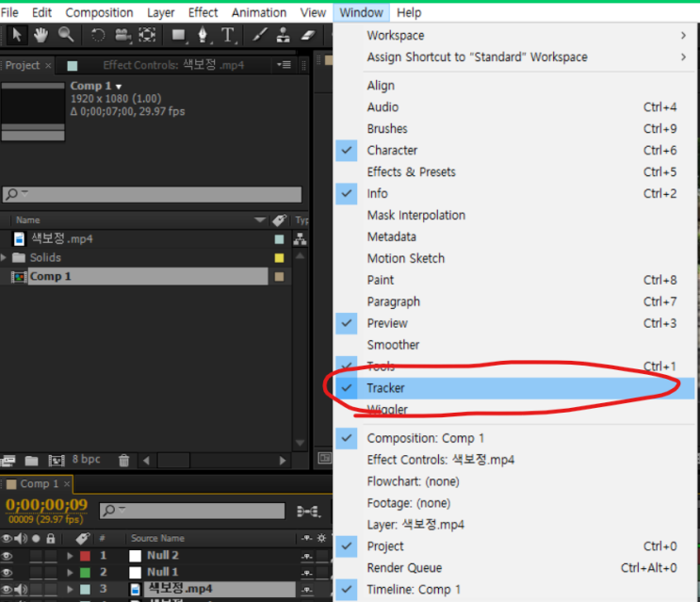The width and height of the screenshot is (700, 602).
Task: Toggle the Timeline: Comp 1 menu entry
Action: pos(514,590)
